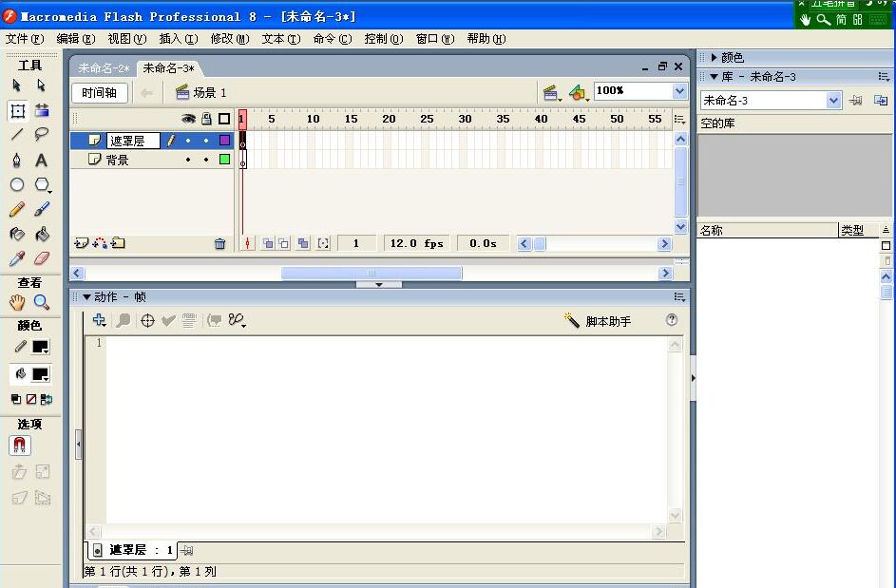The height and width of the screenshot is (588, 896).
Task: Click the 脚本助手 button
Action: tap(598, 321)
